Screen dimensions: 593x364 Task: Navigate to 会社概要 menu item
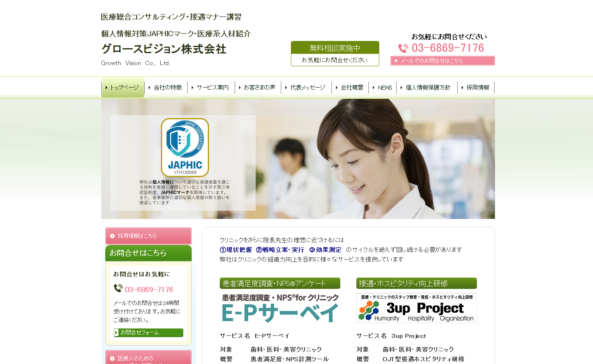click(x=350, y=88)
